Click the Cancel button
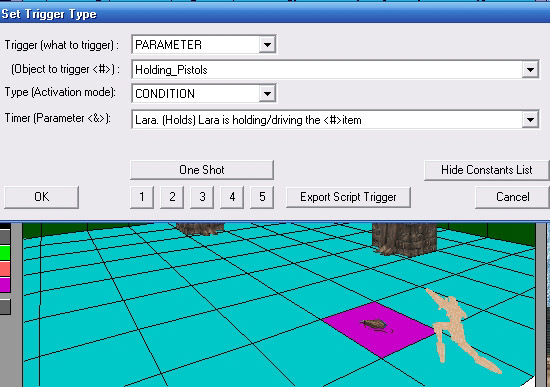Image resolution: width=550 pixels, height=387 pixels. point(512,197)
